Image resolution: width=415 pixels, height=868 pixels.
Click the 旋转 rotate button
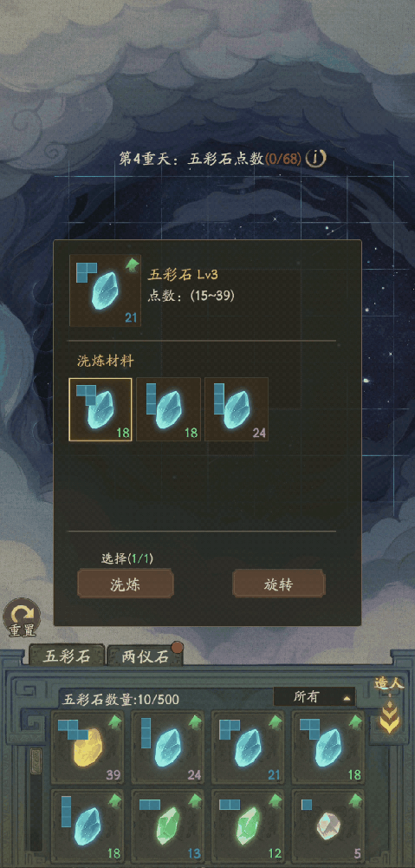pos(279,585)
